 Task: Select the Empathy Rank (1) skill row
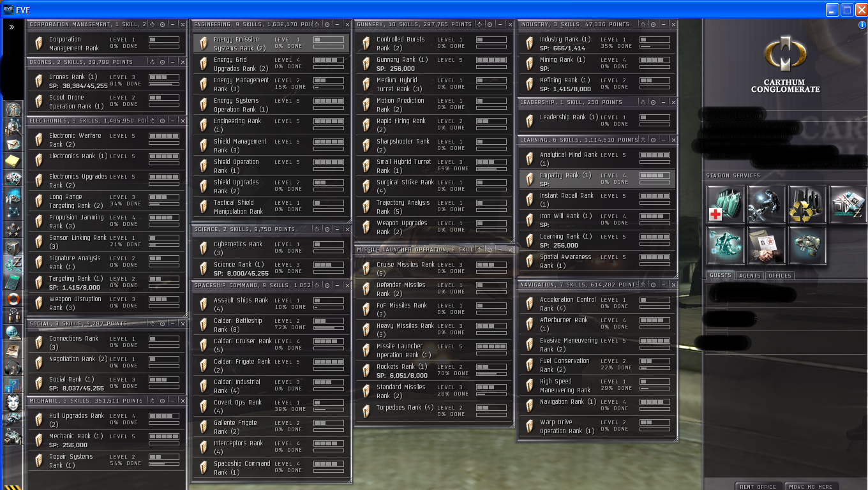[x=597, y=179]
